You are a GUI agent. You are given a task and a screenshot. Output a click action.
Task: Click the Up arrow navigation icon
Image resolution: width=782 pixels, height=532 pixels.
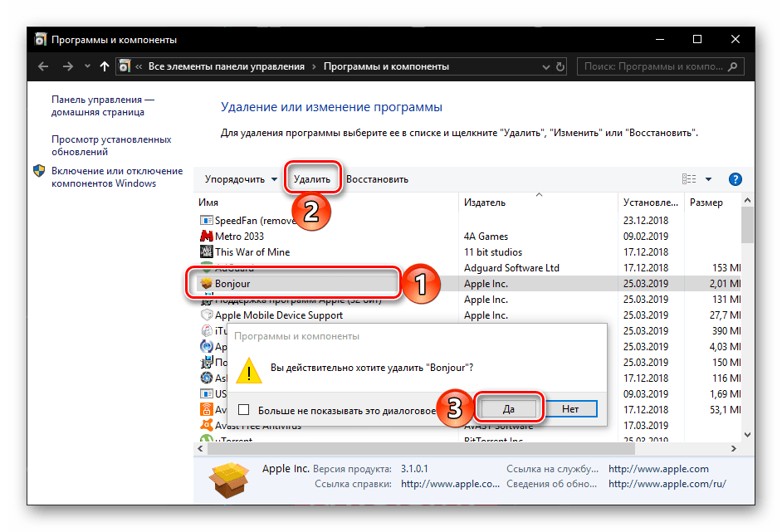[x=105, y=66]
